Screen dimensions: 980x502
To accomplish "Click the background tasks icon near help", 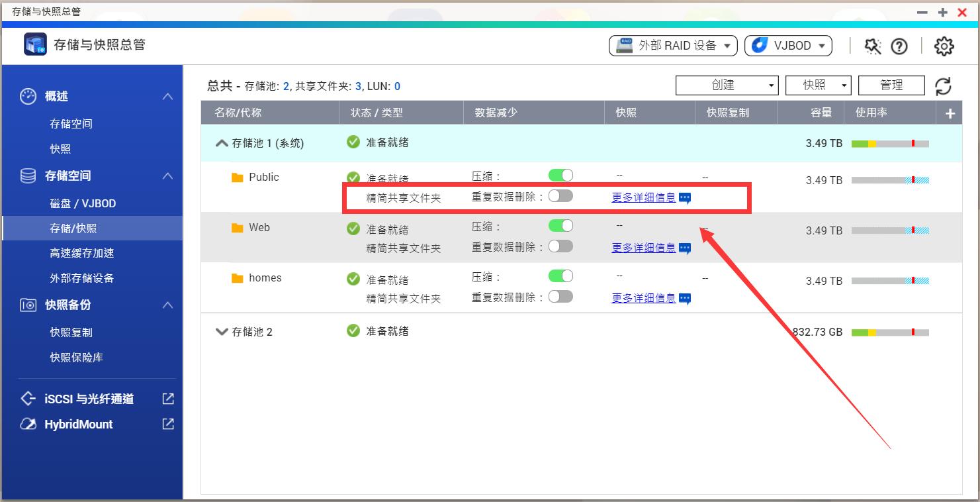I will click(x=872, y=46).
